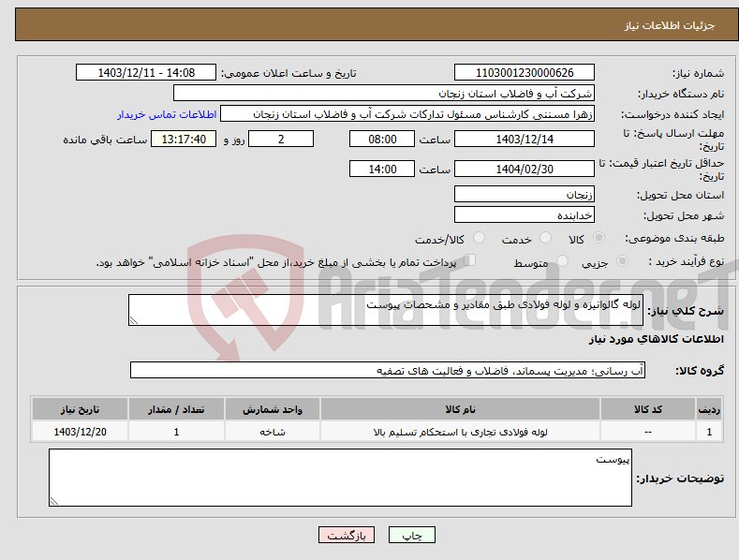This screenshot has height=560, width=739.
Task: Click the general description text area
Action: (x=386, y=310)
